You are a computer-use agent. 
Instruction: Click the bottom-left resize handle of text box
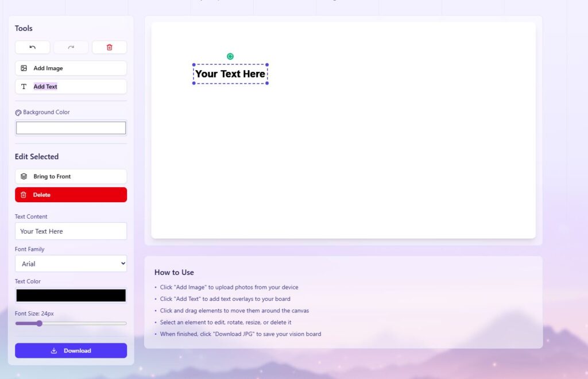point(194,83)
